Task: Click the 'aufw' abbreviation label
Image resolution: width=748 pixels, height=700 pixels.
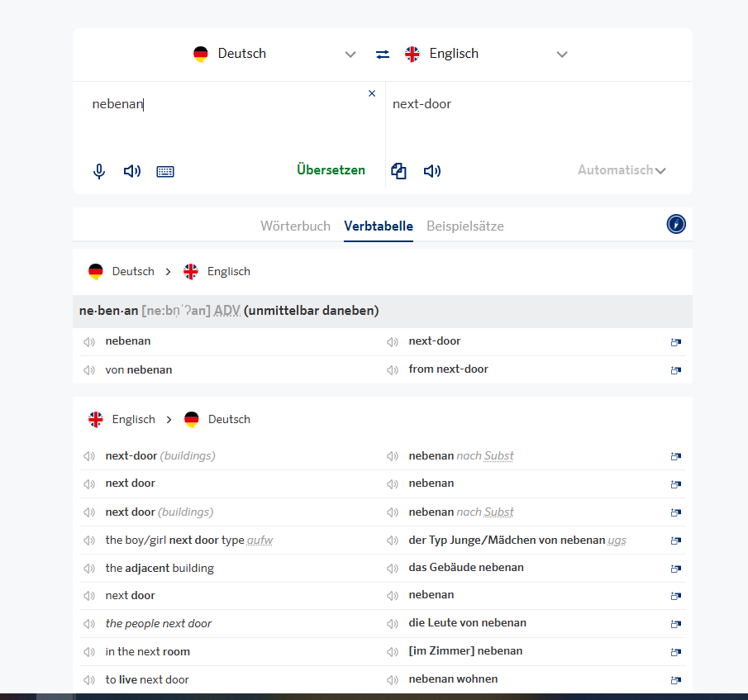Action: point(260,540)
